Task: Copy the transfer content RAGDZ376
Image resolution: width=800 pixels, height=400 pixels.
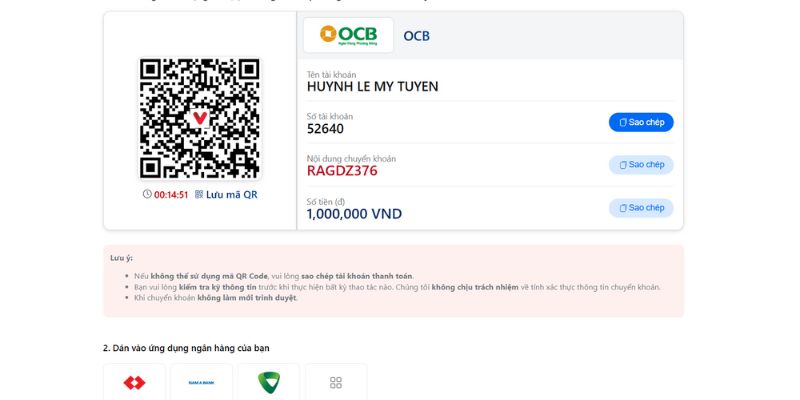Action: click(x=641, y=165)
